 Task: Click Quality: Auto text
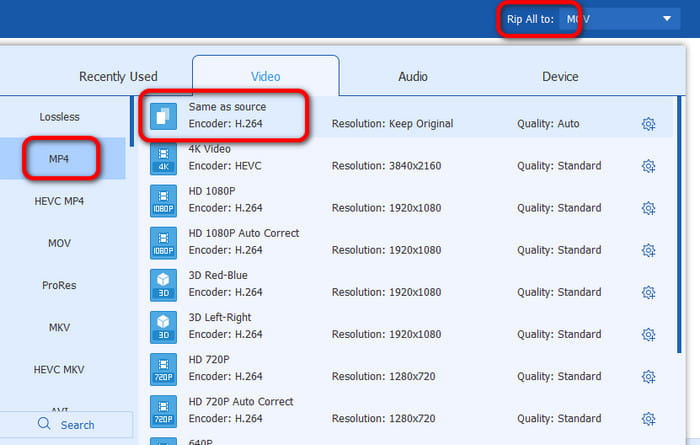pyautogui.click(x=548, y=124)
